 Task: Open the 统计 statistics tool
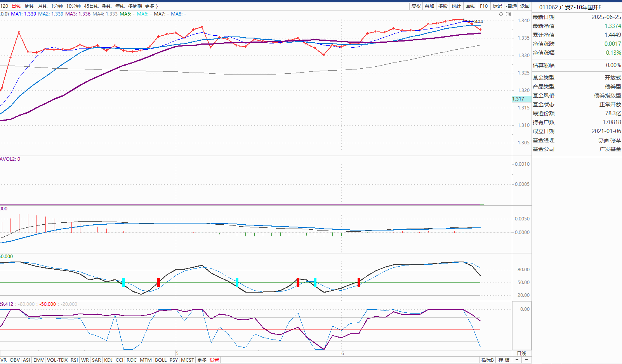pyautogui.click(x=457, y=6)
